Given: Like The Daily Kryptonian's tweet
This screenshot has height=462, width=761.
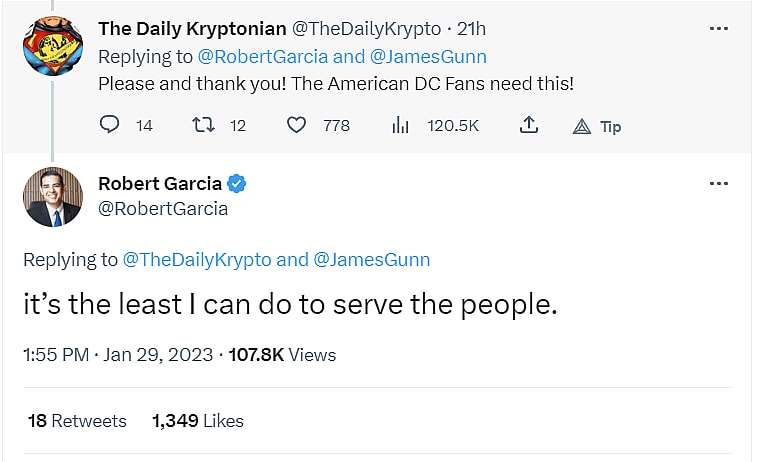Looking at the screenshot, I should 296,125.
